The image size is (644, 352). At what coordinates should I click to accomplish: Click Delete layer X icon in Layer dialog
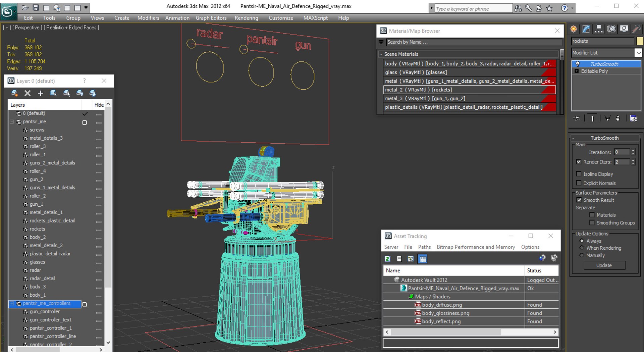pyautogui.click(x=28, y=93)
